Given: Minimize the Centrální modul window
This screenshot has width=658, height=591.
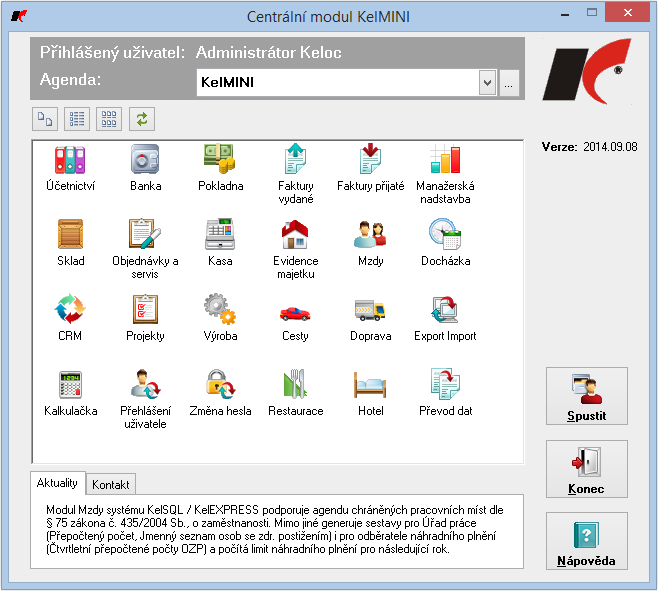Looking at the screenshot, I should tap(565, 15).
